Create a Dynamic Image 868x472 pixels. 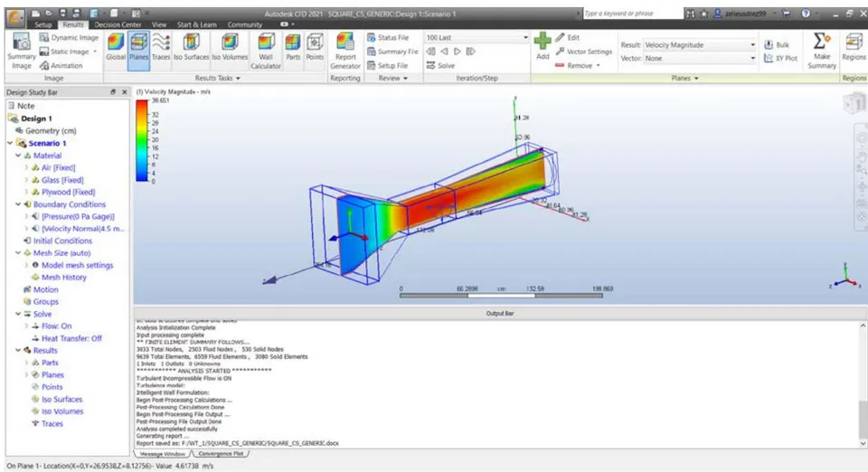click(x=69, y=38)
